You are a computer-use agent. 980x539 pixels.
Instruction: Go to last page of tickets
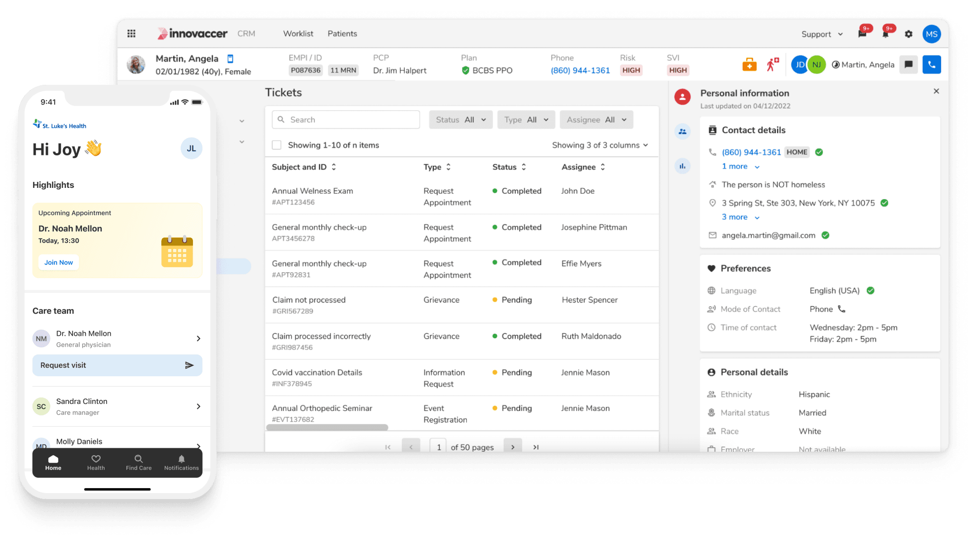(536, 447)
